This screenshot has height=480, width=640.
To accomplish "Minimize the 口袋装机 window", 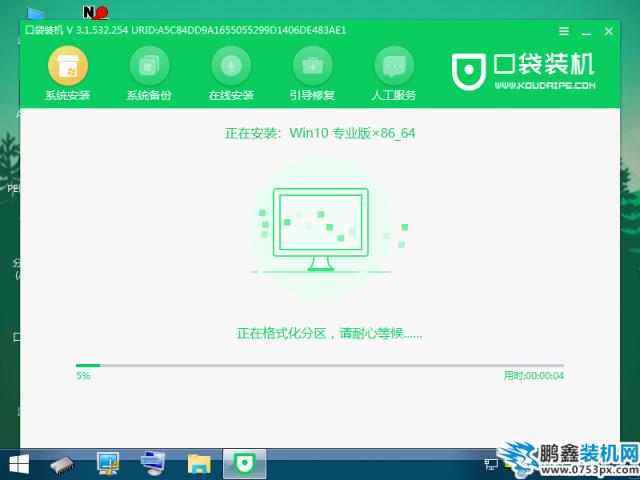I will point(585,30).
